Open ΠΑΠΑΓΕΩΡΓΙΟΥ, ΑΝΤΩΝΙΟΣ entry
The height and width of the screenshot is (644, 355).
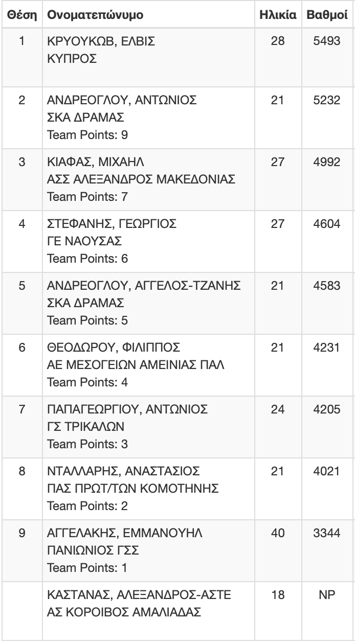127,409
